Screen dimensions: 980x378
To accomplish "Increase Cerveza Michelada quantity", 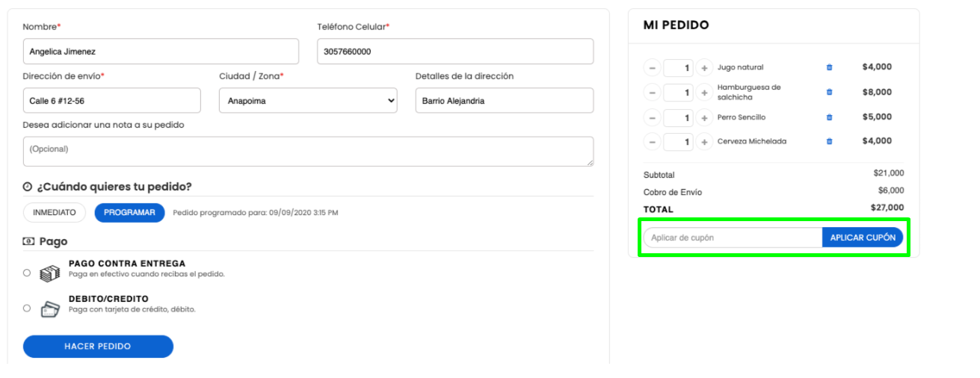I will pos(704,142).
